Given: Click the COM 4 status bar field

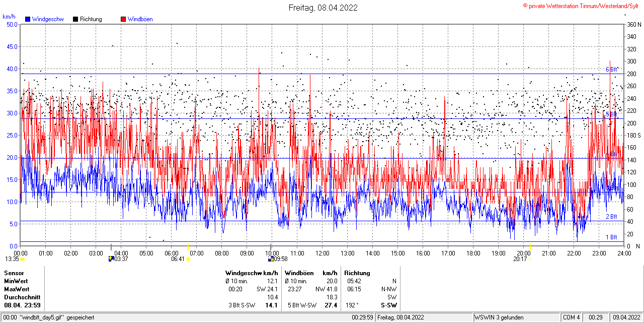Looking at the screenshot, I should (571, 317).
